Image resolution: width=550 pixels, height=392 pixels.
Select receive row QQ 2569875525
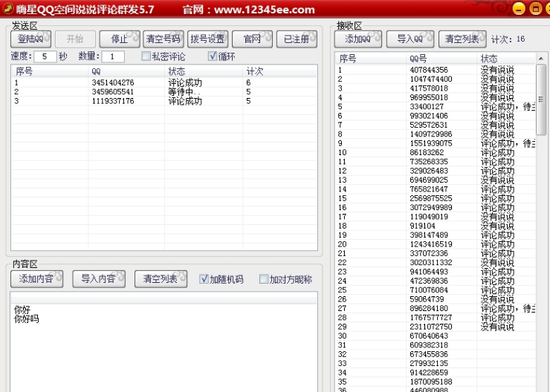coord(436,198)
